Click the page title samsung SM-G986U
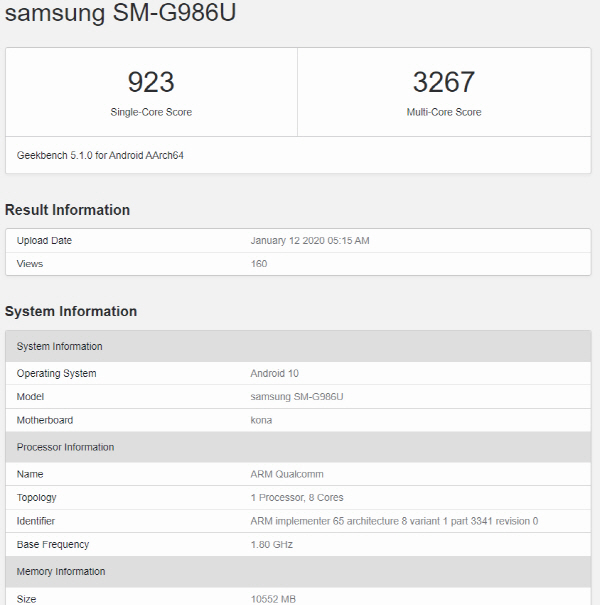Screen dimensions: 600x605 pos(120,12)
